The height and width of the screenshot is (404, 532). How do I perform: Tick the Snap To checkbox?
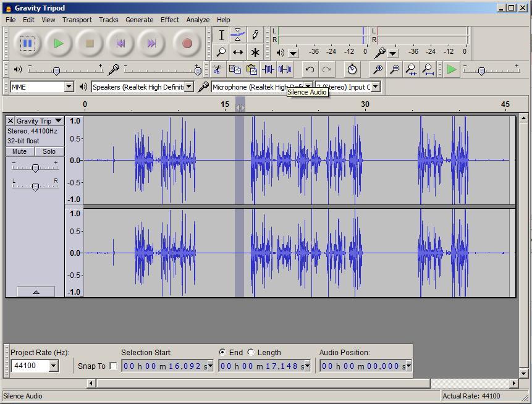(x=113, y=366)
